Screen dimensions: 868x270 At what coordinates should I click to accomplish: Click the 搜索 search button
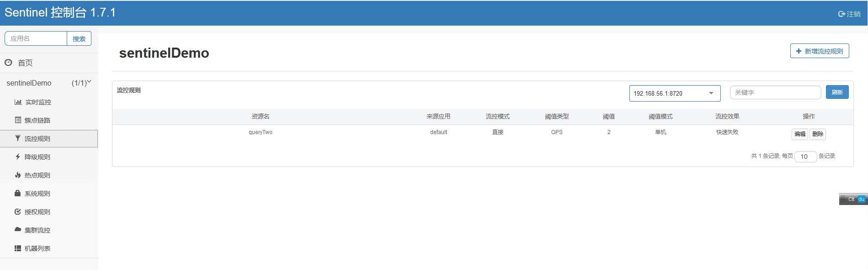(79, 38)
